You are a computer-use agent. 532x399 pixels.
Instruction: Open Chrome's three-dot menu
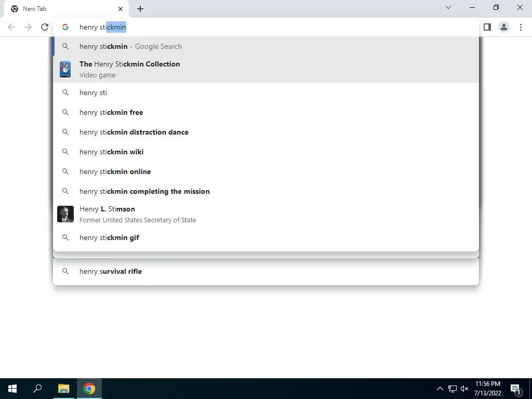[521, 27]
